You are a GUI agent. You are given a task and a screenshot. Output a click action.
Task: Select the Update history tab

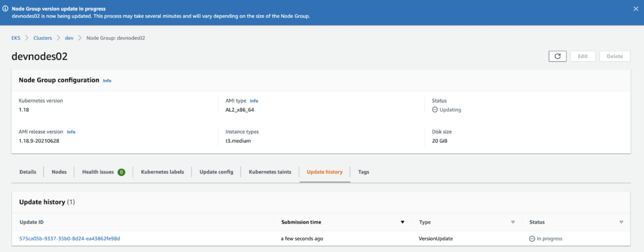pyautogui.click(x=325, y=172)
